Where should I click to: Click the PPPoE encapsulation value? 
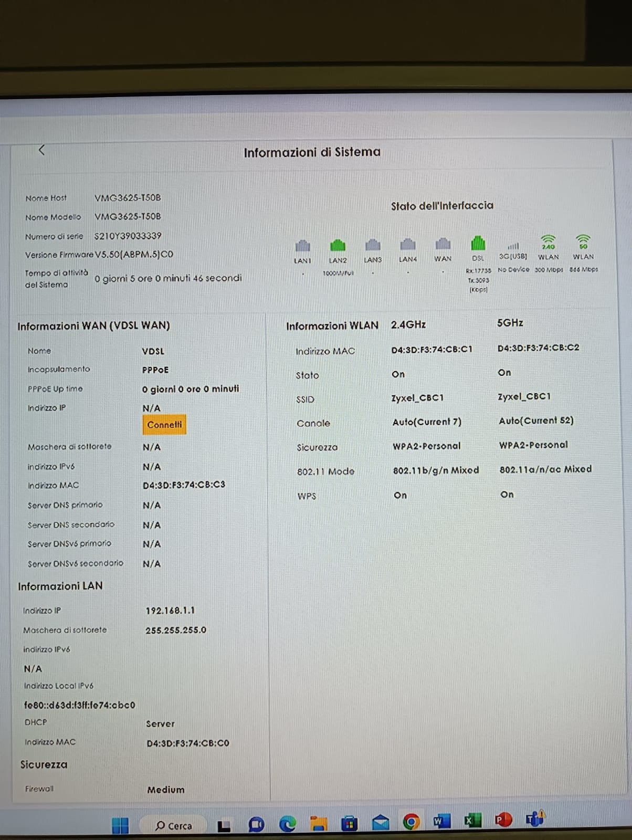tap(155, 370)
